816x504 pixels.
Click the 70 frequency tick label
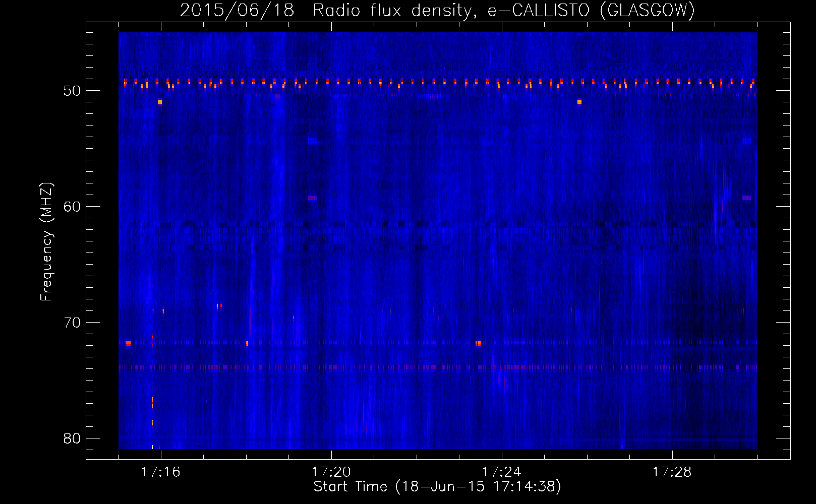pos(72,323)
